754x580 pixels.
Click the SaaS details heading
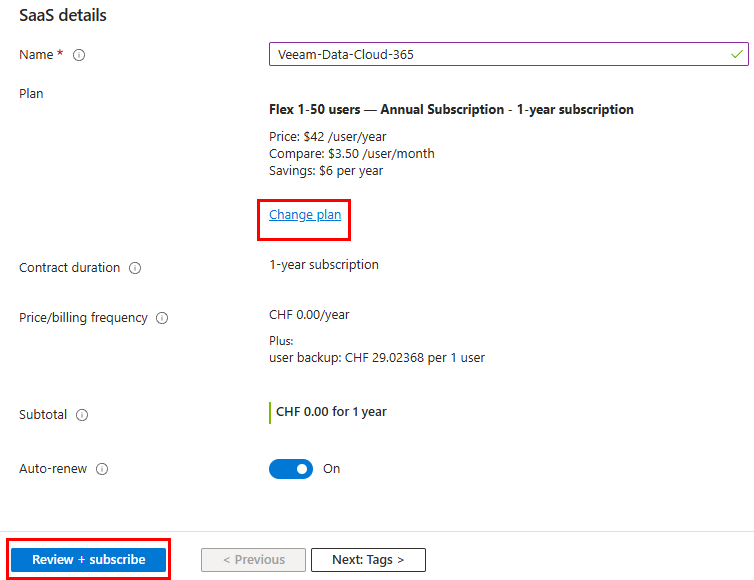click(x=63, y=15)
